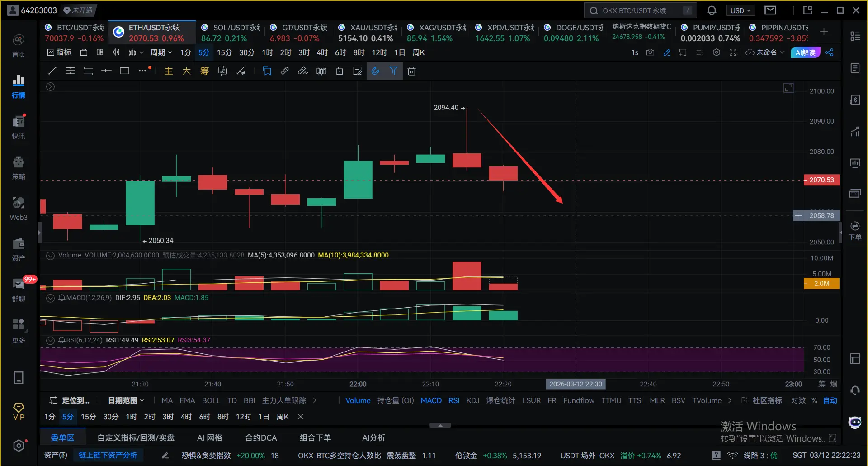Image resolution: width=868 pixels, height=466 pixels.
Task: Open the 日期范围 date range dropdown
Action: (x=126, y=400)
